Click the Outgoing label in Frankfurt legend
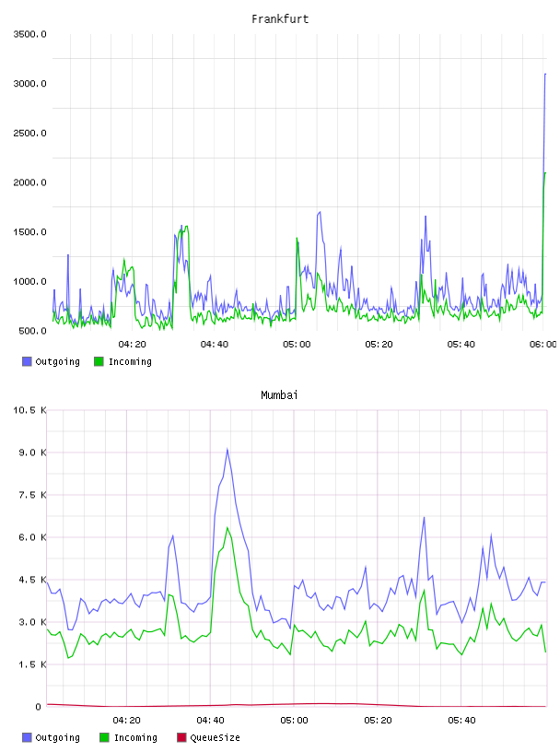The image size is (560, 752). [x=57, y=362]
